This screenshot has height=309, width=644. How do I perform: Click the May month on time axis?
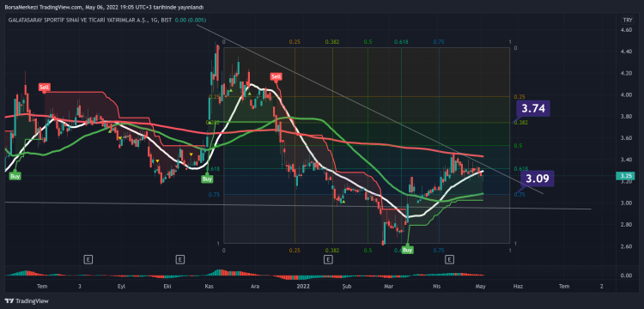coord(481,287)
